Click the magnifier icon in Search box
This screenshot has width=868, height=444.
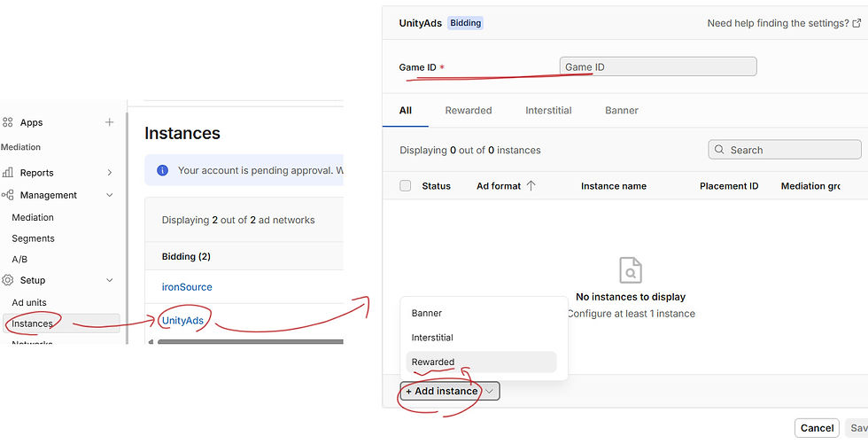coord(719,150)
